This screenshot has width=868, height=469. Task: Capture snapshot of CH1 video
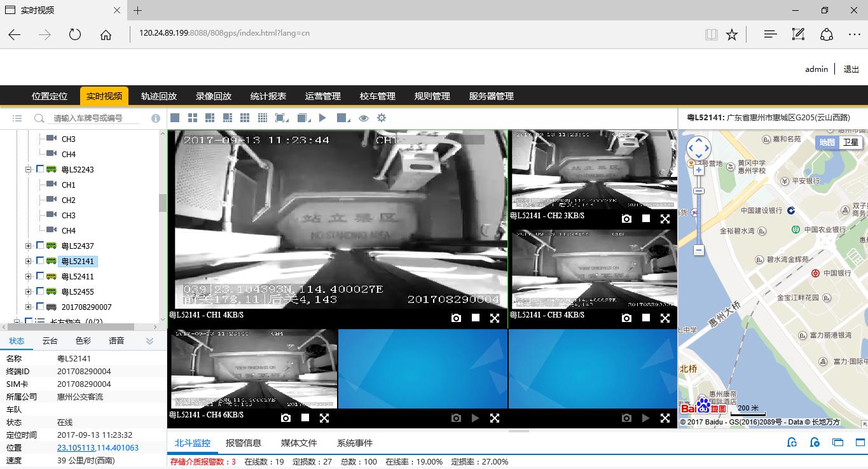click(x=456, y=318)
